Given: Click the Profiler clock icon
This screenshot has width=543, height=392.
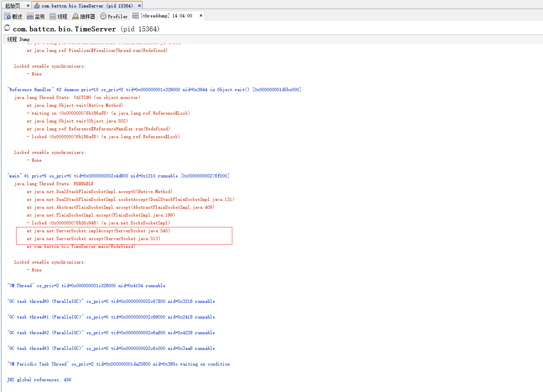Looking at the screenshot, I should click(103, 16).
